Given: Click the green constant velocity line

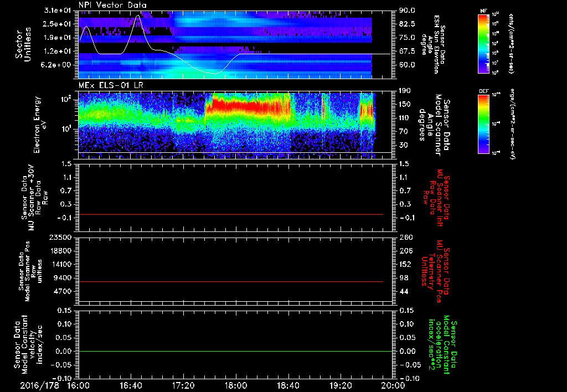Looking at the screenshot, I should pyautogui.click(x=235, y=351).
